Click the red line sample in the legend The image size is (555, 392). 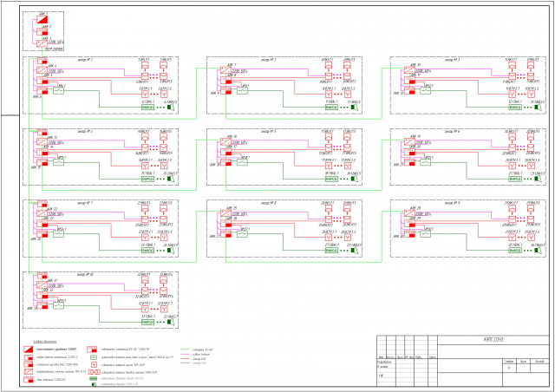[186, 359]
